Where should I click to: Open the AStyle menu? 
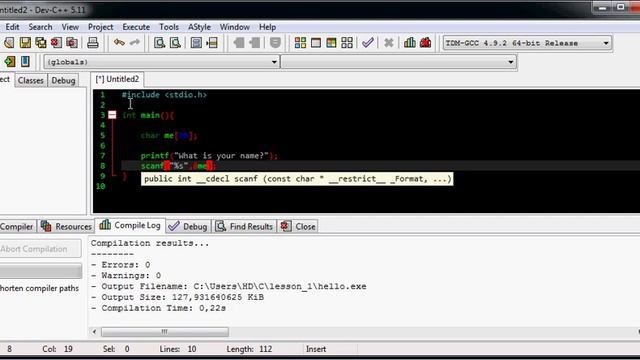coord(199,27)
